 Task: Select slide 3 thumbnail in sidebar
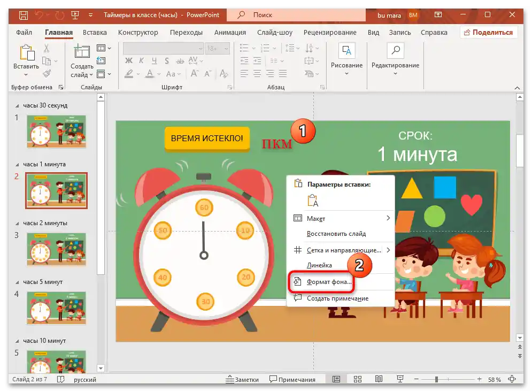coord(56,249)
